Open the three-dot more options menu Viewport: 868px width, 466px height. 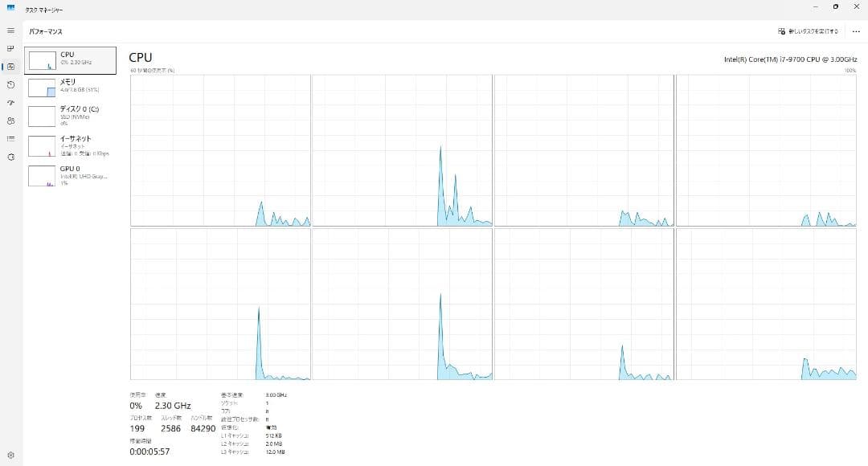coord(855,31)
